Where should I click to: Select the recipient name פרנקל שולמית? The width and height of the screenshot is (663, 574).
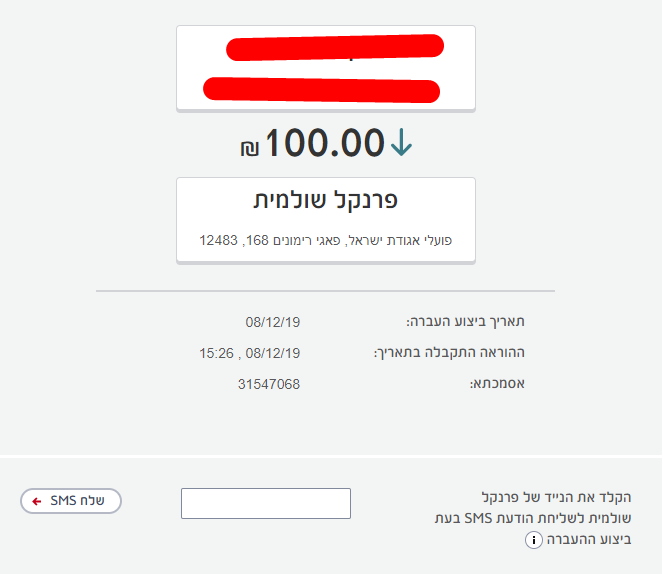click(x=325, y=200)
